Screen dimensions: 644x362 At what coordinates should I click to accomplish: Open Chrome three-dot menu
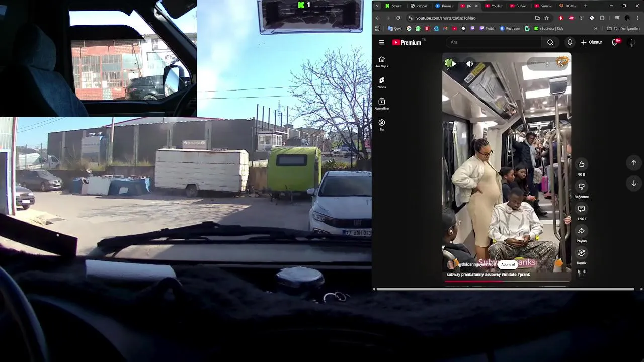pos(637,18)
